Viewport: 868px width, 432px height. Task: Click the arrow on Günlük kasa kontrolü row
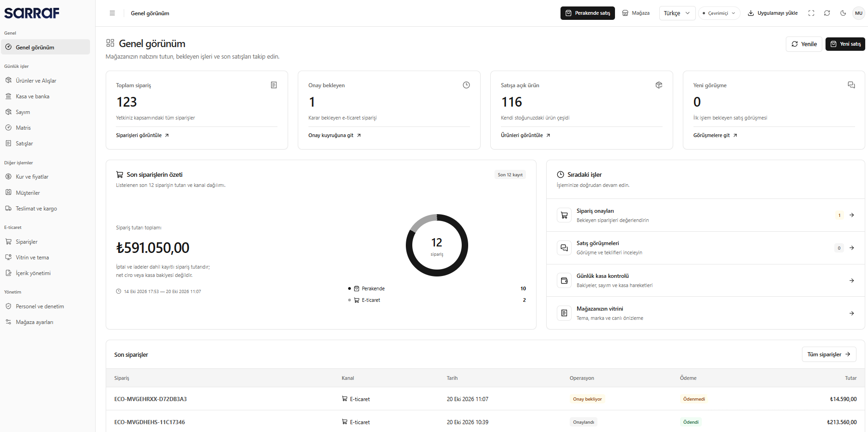pos(852,281)
